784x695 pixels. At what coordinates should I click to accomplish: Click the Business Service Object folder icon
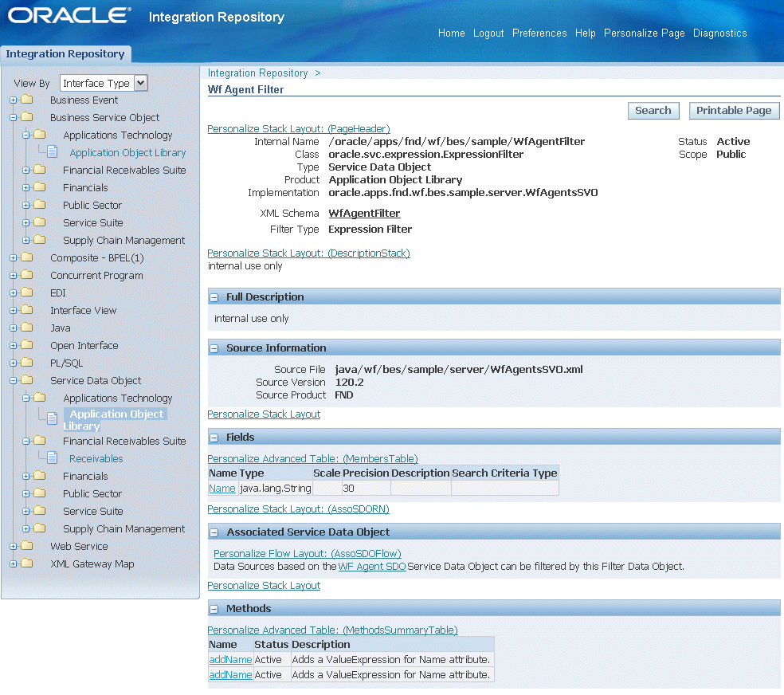point(27,117)
